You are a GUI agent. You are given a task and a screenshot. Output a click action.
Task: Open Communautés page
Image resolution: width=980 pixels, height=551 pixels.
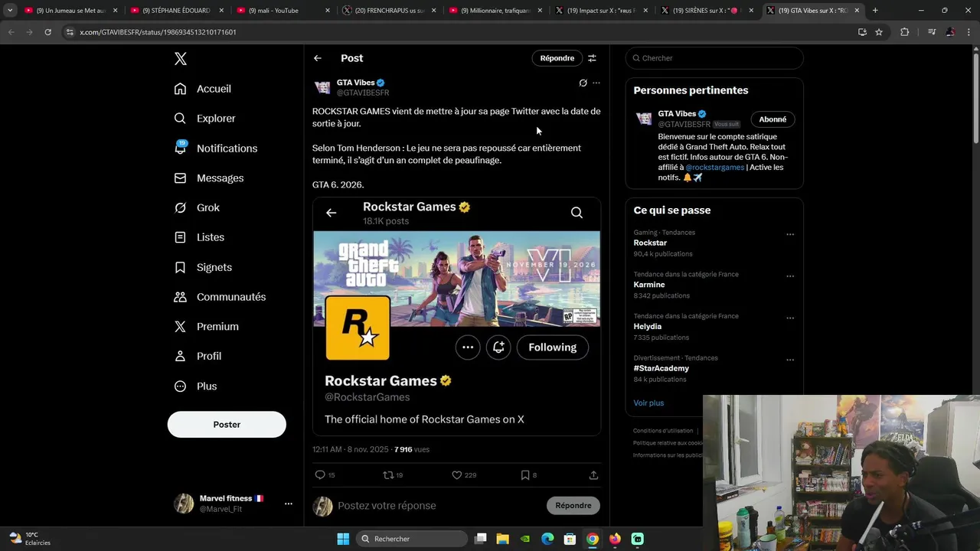click(220, 297)
